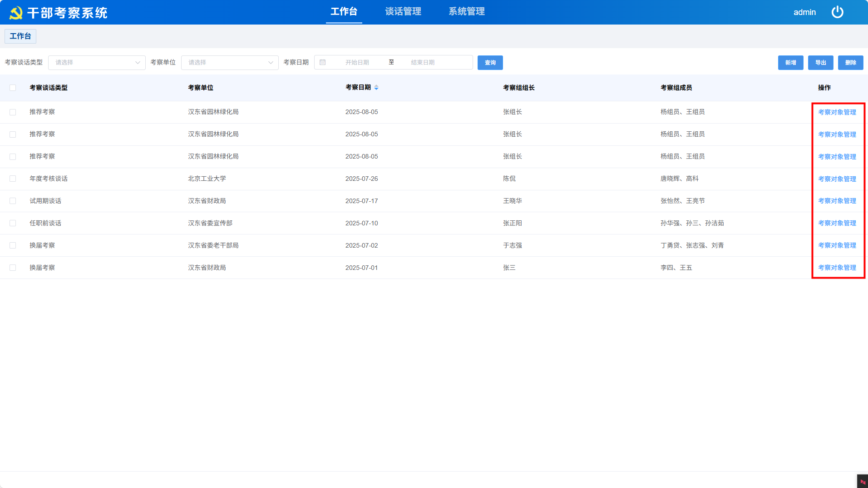Open the 系统管理 menu
868x488 pixels.
point(467,12)
